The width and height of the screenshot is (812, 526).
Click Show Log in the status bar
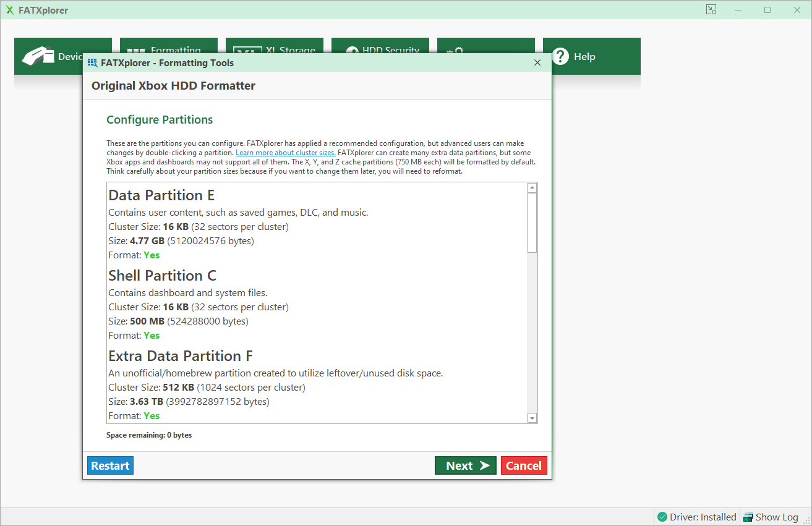[x=771, y=517]
